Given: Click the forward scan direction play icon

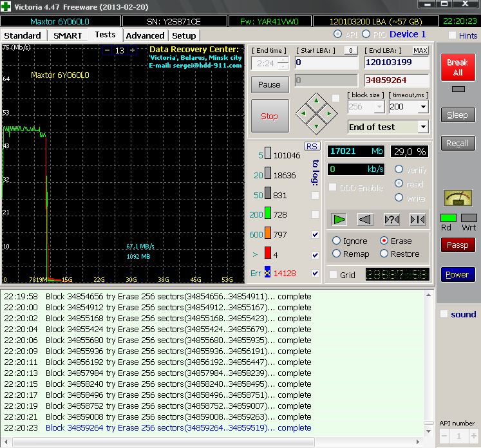Looking at the screenshot, I should tap(339, 219).
